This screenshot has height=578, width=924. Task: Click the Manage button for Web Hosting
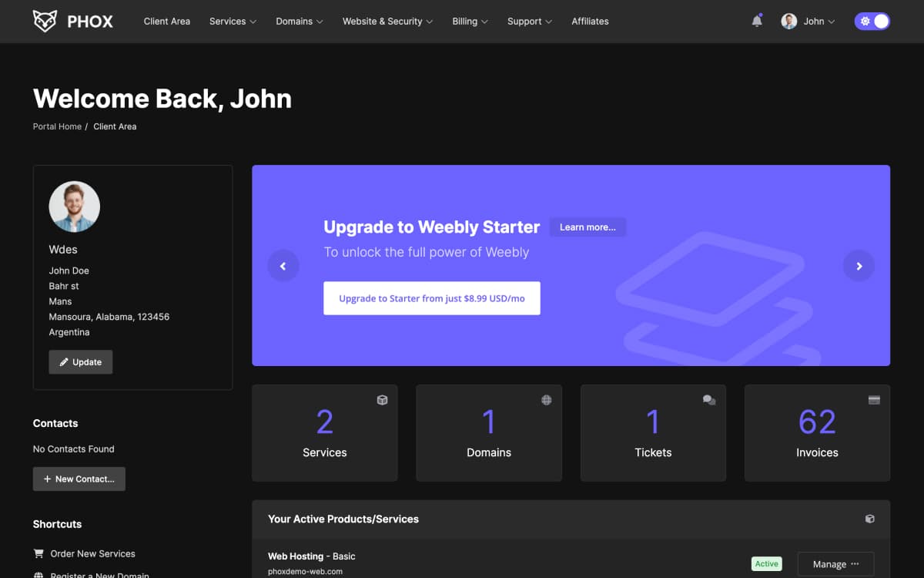835,564
